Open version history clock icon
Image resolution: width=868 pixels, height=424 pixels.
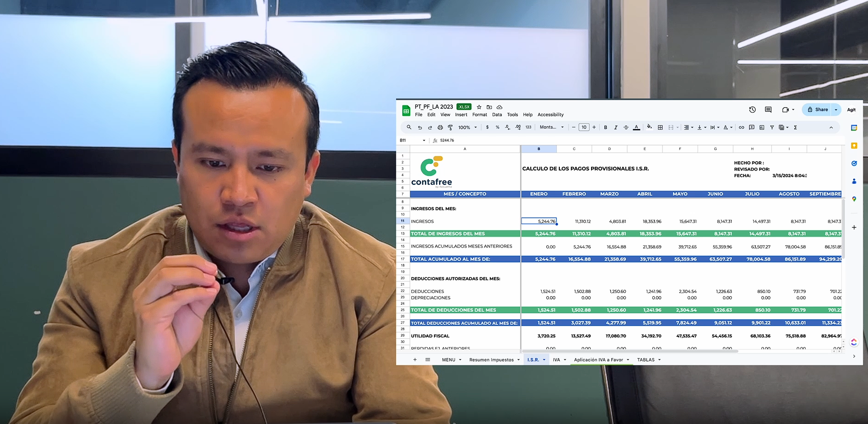click(x=752, y=110)
